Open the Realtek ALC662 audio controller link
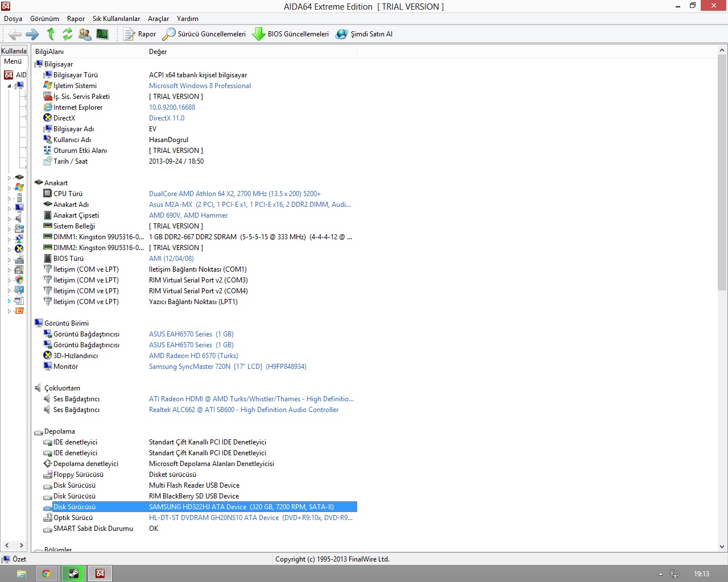Viewport: 728px width, 582px height. click(x=243, y=410)
